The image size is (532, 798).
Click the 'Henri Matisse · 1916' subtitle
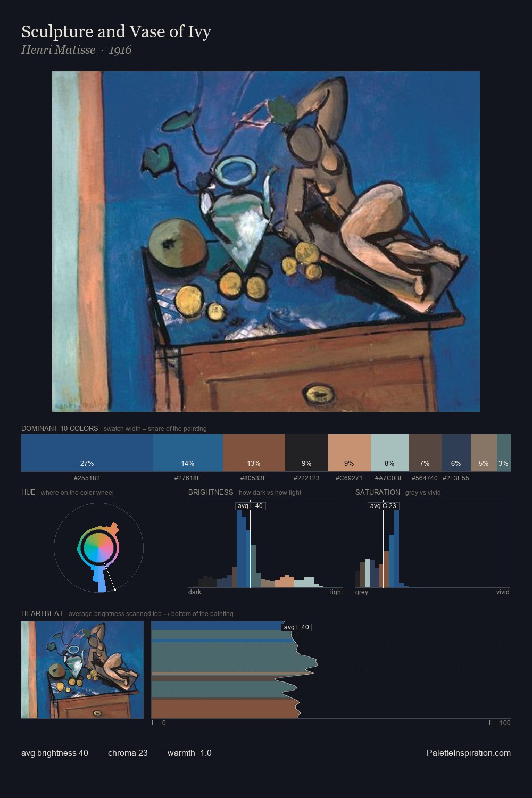[x=77, y=50]
